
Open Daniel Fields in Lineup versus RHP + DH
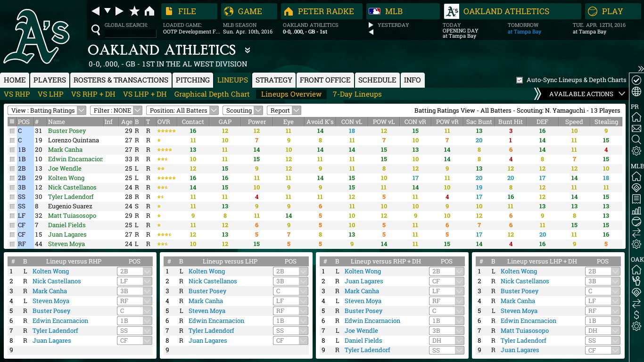363,341
